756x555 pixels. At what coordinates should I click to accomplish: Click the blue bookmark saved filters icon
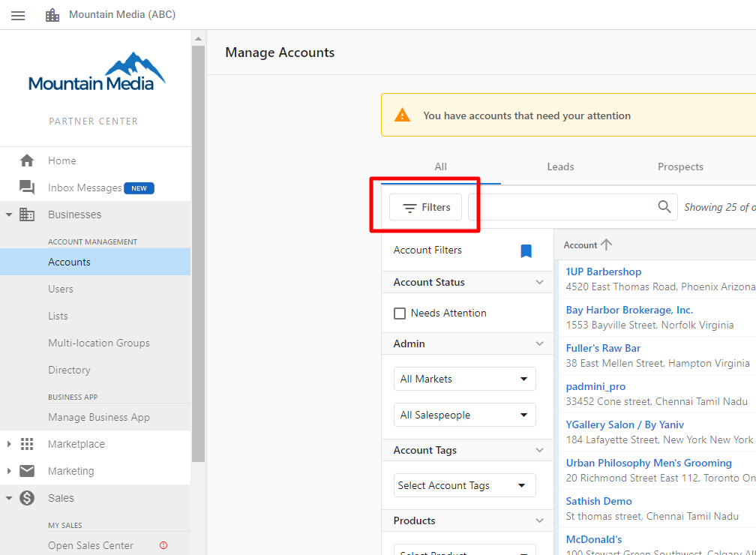(526, 250)
